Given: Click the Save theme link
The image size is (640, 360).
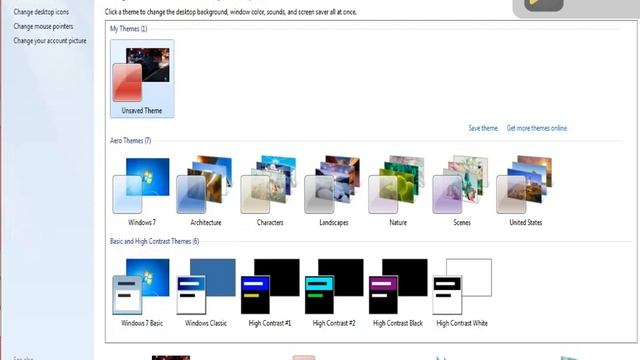Looking at the screenshot, I should tap(483, 128).
